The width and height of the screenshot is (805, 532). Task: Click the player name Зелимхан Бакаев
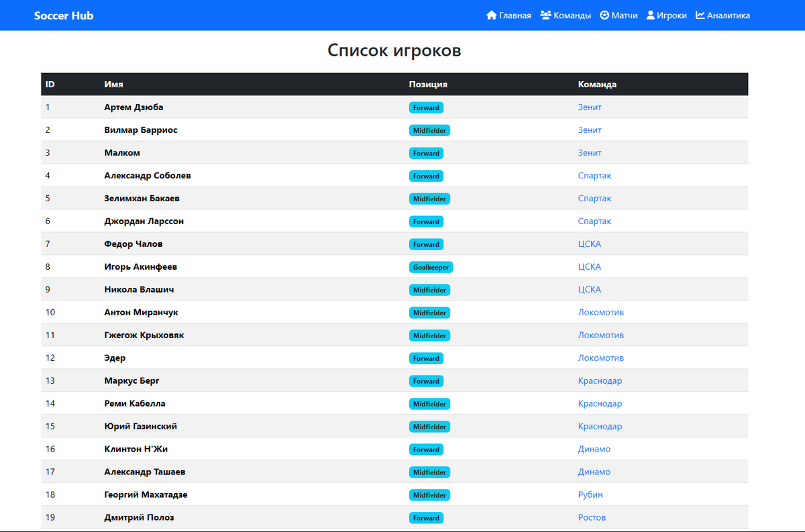click(x=142, y=199)
